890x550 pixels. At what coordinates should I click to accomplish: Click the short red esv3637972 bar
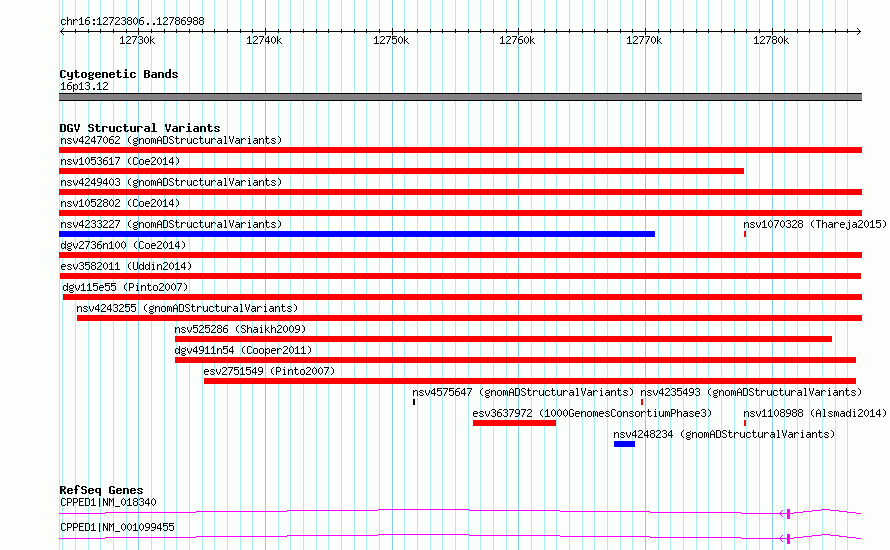(x=514, y=423)
